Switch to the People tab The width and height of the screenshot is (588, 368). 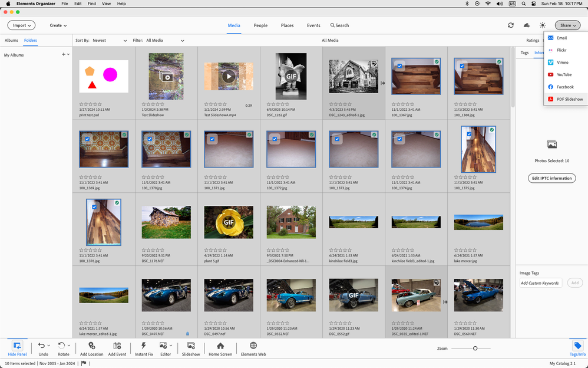pyautogui.click(x=260, y=25)
